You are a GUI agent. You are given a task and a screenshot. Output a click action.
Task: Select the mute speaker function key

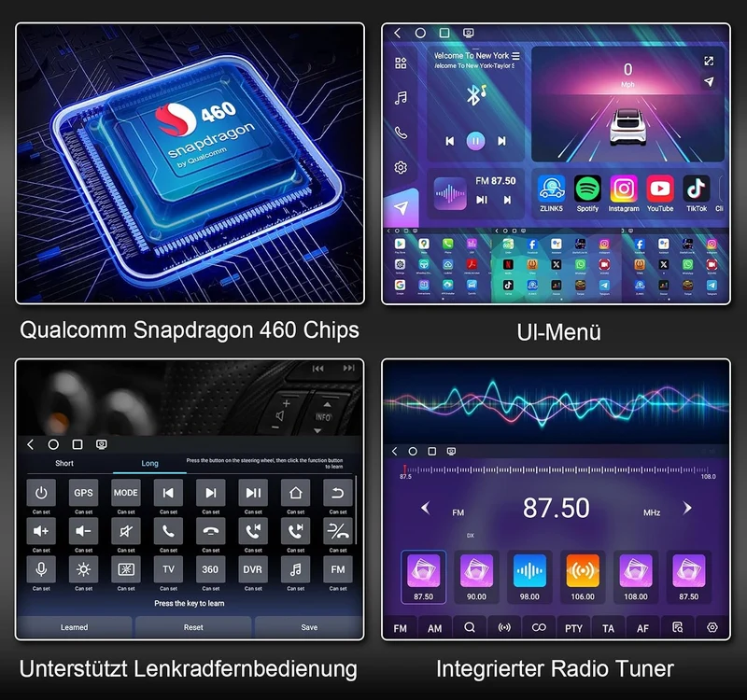(126, 531)
